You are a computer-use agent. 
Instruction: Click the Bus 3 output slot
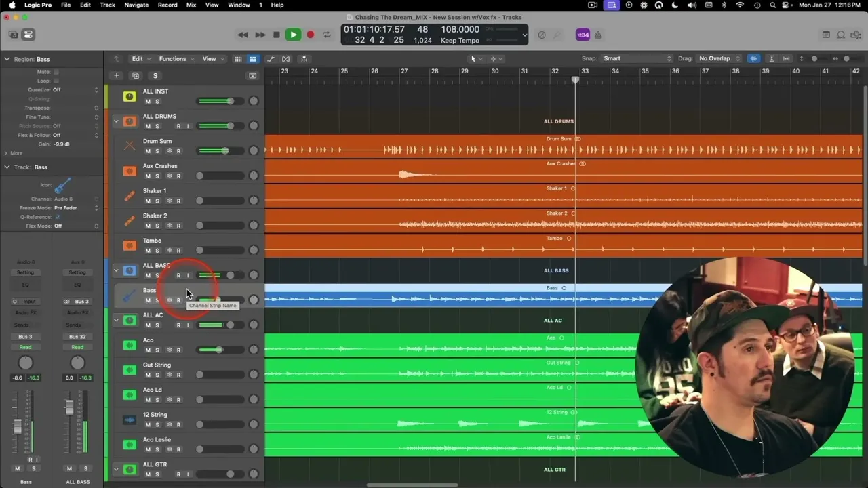click(x=25, y=336)
